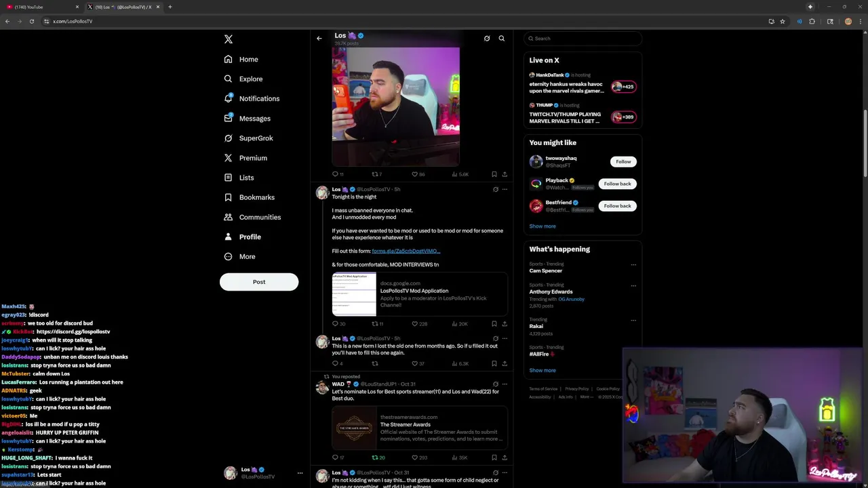Screen dimensions: 868x488
Task: Reload the page in the browser
Action: tap(31, 21)
